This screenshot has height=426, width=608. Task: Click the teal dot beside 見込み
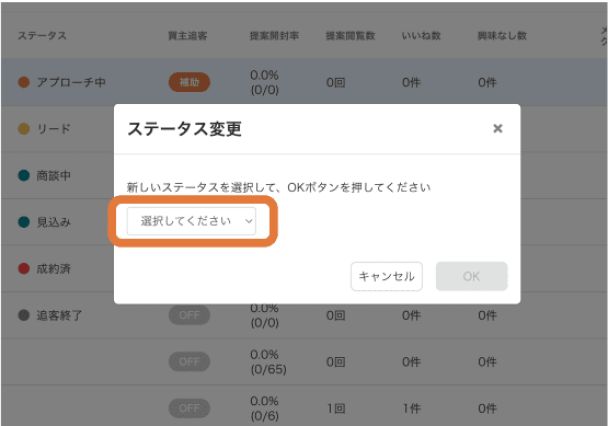click(x=24, y=222)
